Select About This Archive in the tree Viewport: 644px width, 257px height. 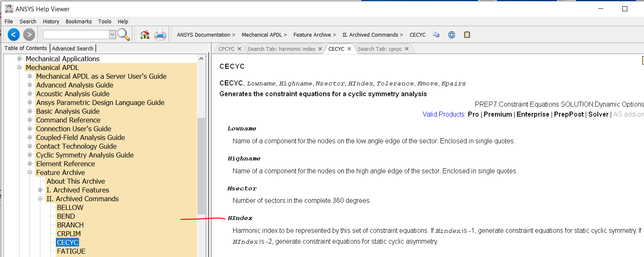point(76,181)
